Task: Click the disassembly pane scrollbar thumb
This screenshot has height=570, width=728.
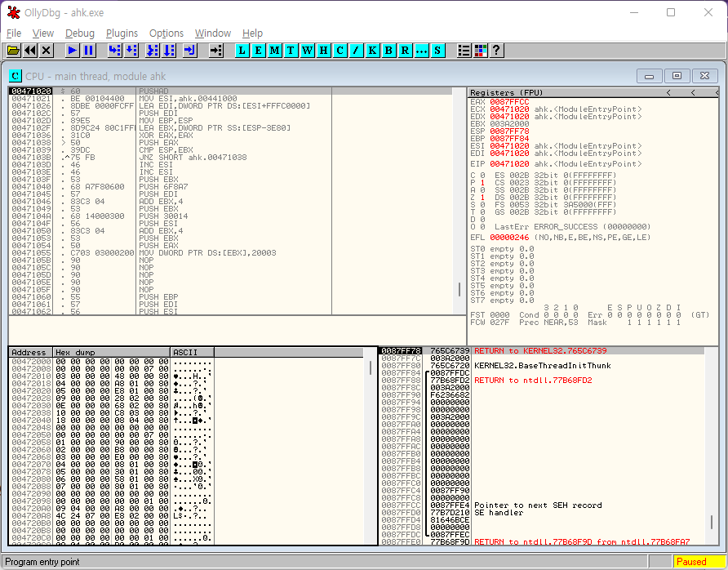Action: [459, 289]
